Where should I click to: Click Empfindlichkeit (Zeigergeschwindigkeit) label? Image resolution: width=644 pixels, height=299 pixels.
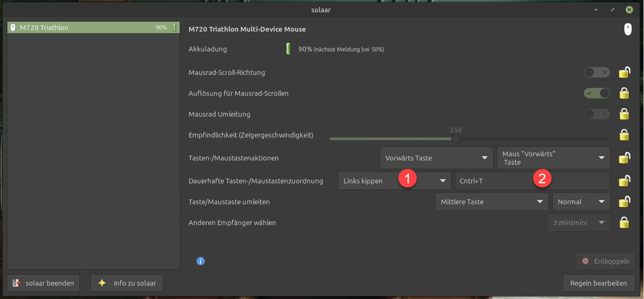pos(251,135)
